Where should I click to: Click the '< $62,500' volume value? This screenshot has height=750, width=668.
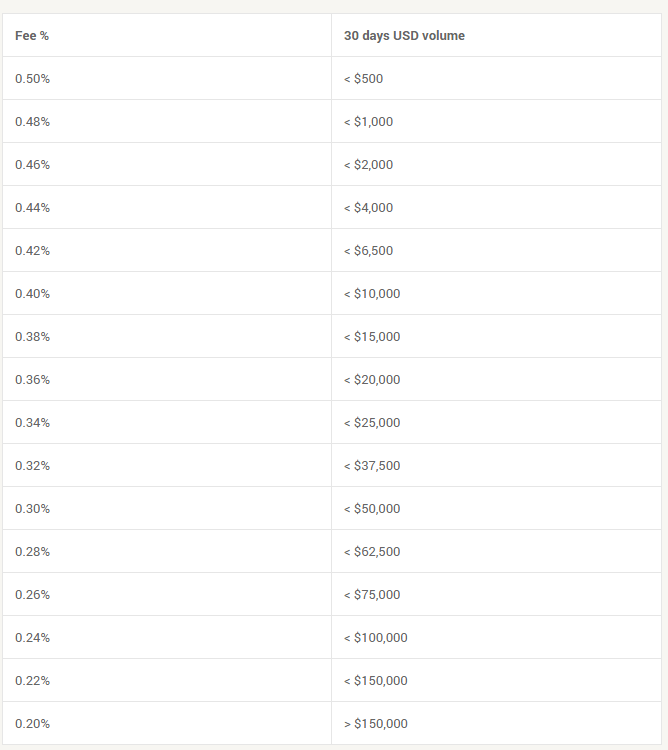pos(372,551)
